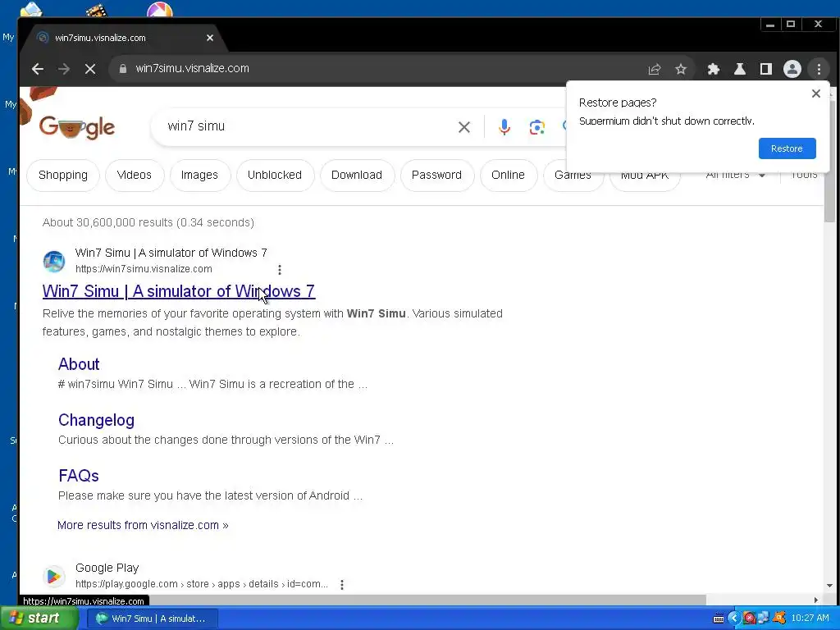
Task: Click the lock icon in address bar
Action: tap(123, 69)
